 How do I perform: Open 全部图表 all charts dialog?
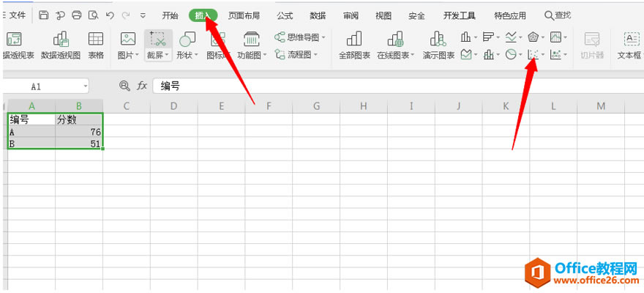[354, 45]
